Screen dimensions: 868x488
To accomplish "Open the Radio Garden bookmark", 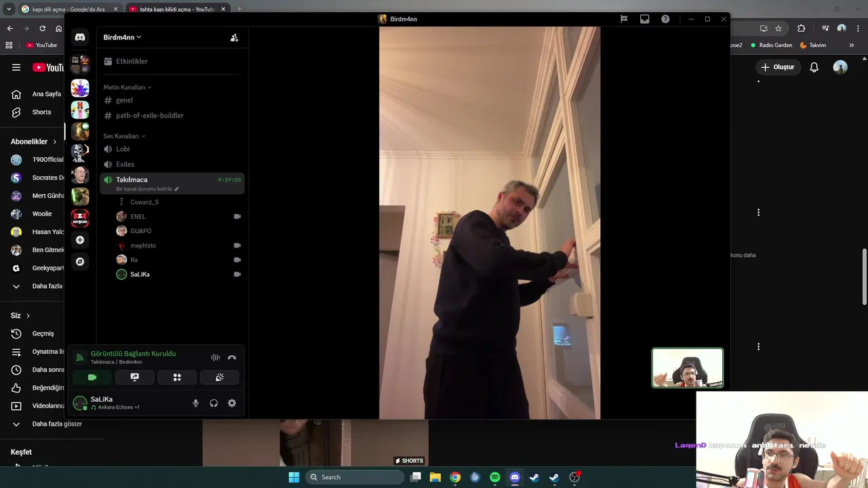I will (771, 45).
